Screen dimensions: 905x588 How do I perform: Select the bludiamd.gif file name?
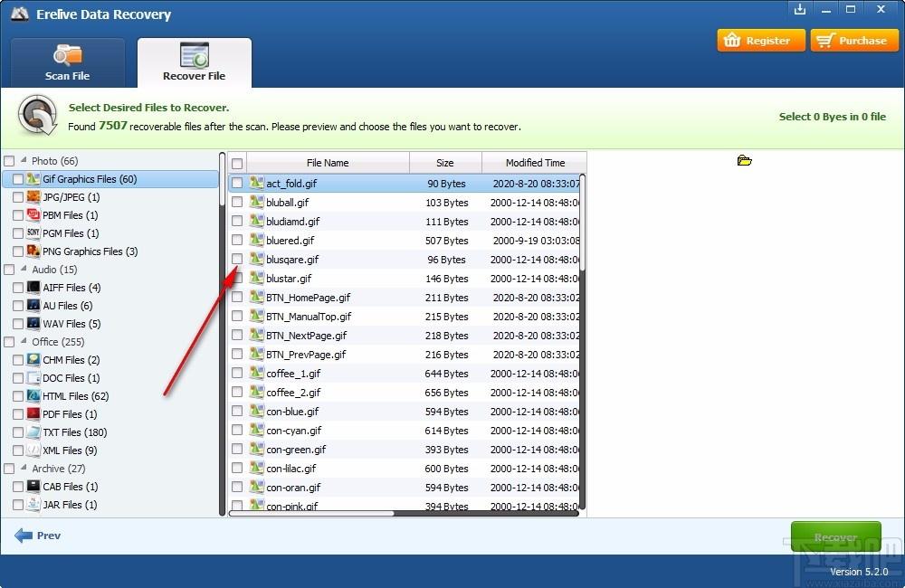292,221
